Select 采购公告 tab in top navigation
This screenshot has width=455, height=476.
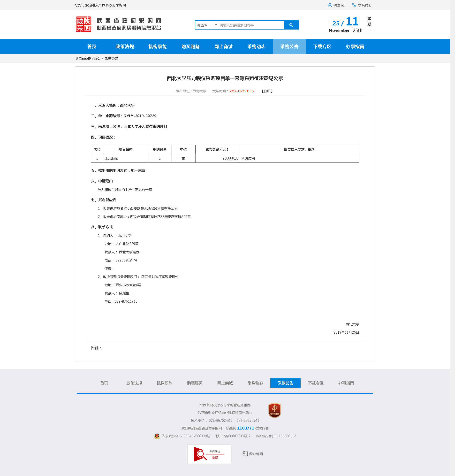tap(289, 46)
